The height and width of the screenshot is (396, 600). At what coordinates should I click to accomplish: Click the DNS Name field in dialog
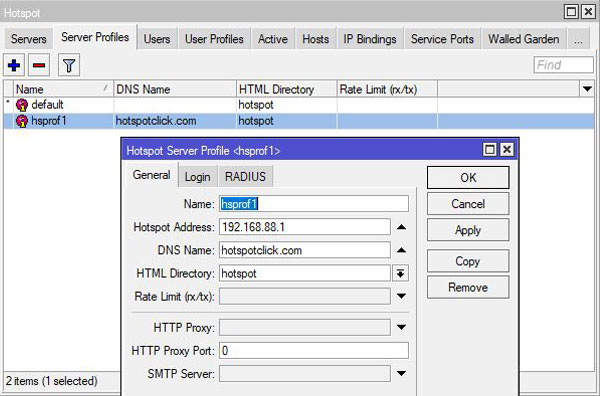pyautogui.click(x=305, y=250)
